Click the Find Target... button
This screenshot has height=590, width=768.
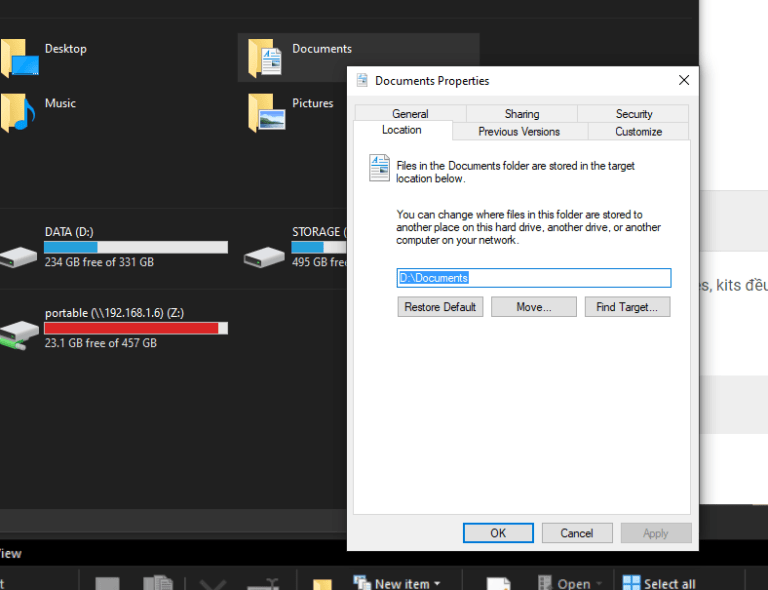626,307
